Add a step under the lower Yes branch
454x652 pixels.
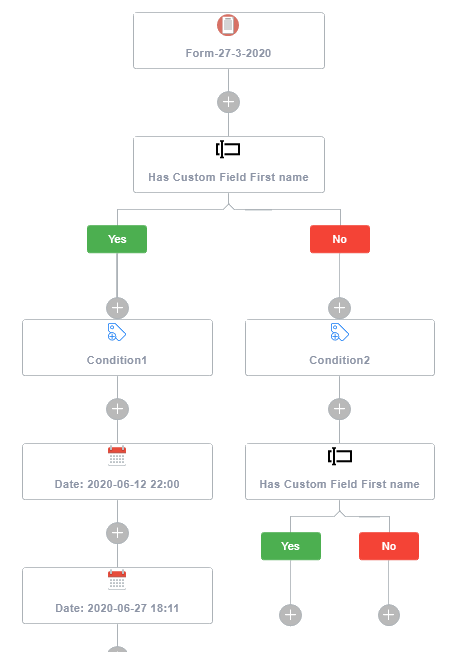290,615
